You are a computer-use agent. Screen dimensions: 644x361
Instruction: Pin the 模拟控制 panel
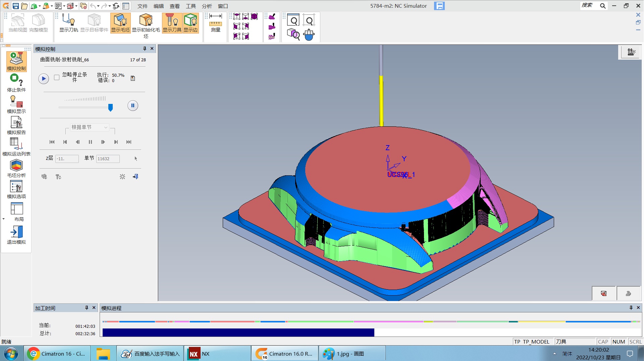coord(145,49)
